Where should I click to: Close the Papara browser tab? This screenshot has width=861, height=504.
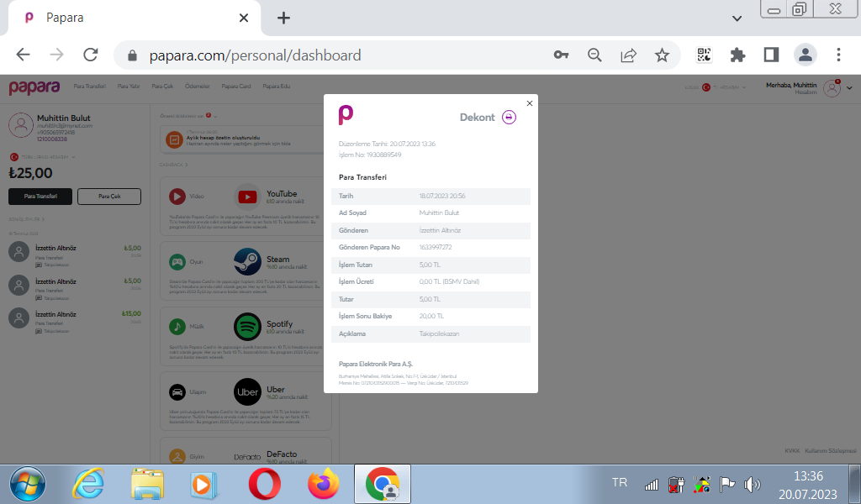pyautogui.click(x=244, y=18)
